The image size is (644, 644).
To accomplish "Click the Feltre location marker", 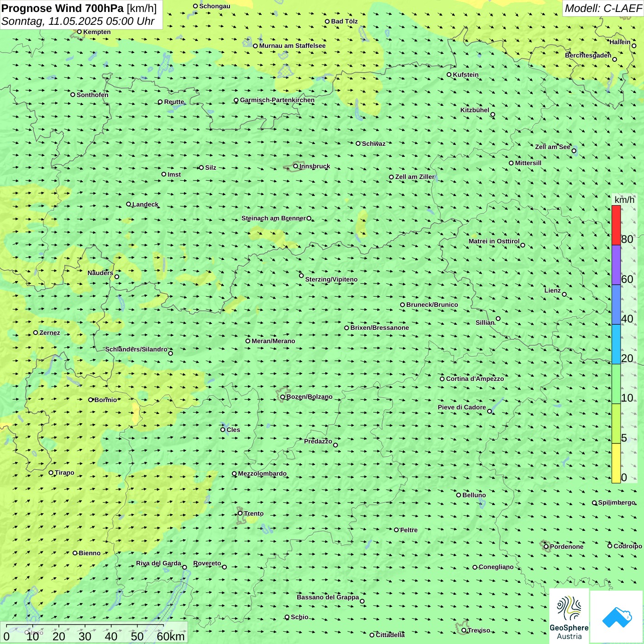I will pos(397,530).
